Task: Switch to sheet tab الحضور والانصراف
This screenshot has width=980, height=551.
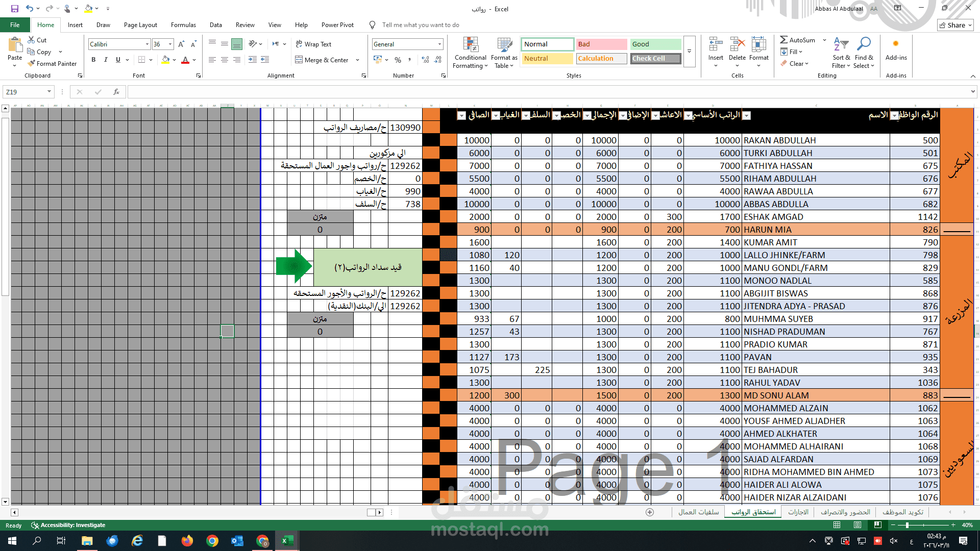Action: (x=845, y=512)
